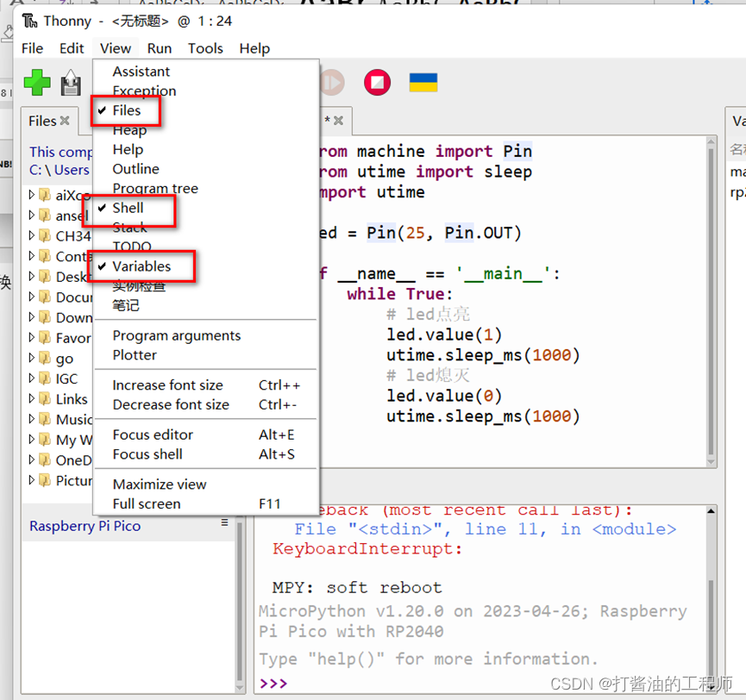The height and width of the screenshot is (700, 746).
Task: Select Plotter in View menu
Action: [x=135, y=355]
